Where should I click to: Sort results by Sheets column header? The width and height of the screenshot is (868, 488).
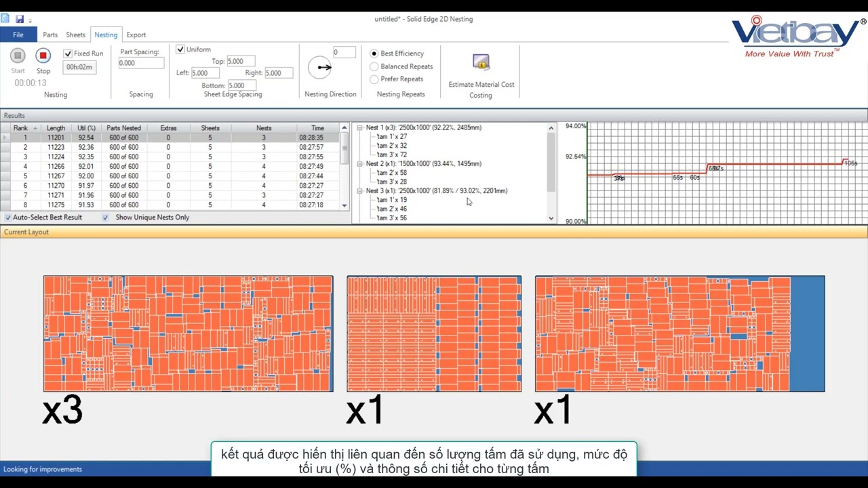(210, 128)
